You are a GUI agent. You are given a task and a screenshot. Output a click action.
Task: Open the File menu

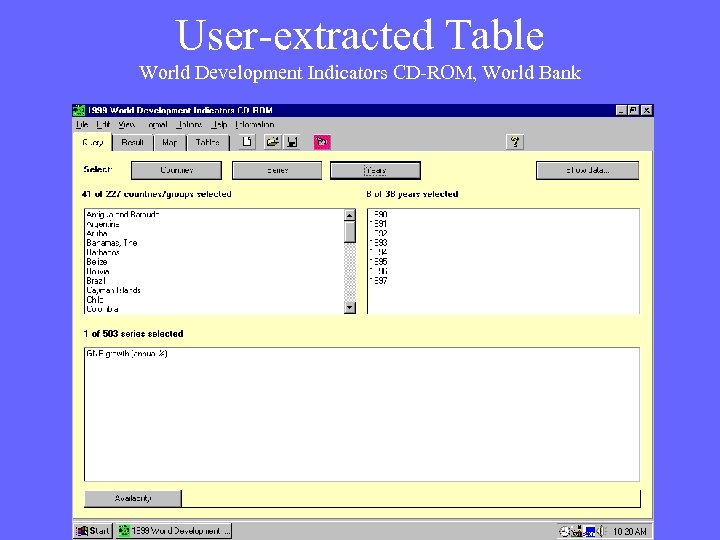(82, 124)
